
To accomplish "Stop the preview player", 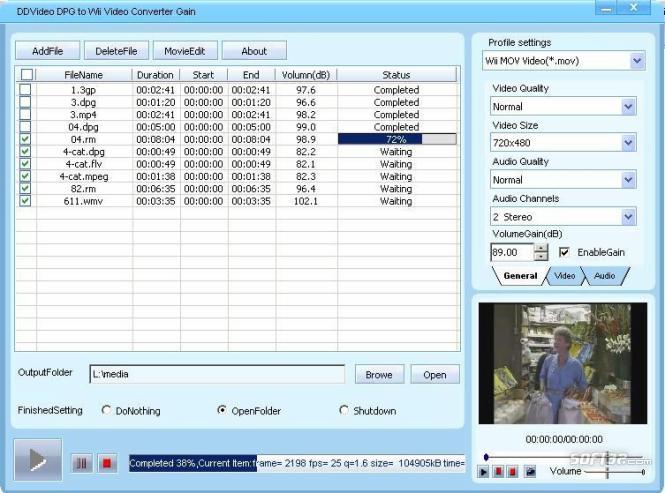I will [x=513, y=471].
